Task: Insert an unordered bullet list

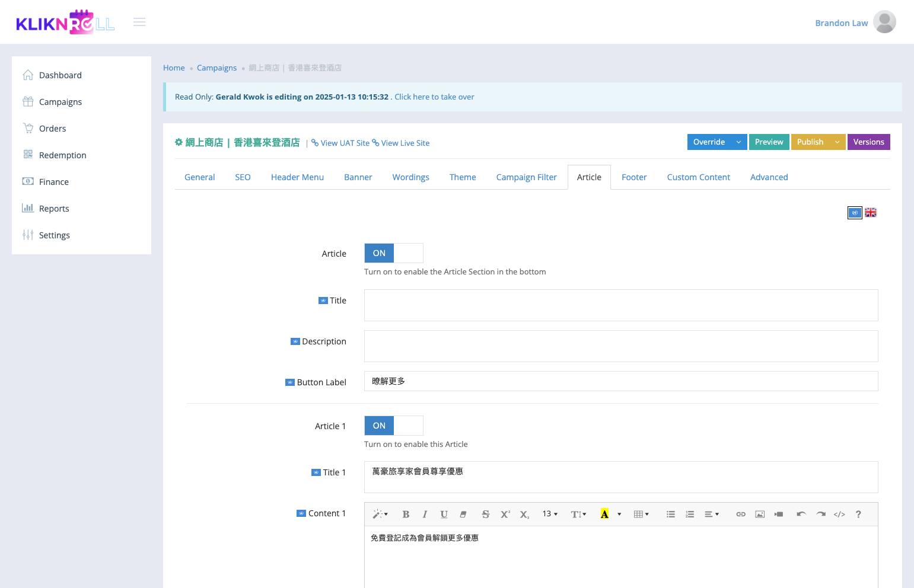Action: [x=671, y=514]
